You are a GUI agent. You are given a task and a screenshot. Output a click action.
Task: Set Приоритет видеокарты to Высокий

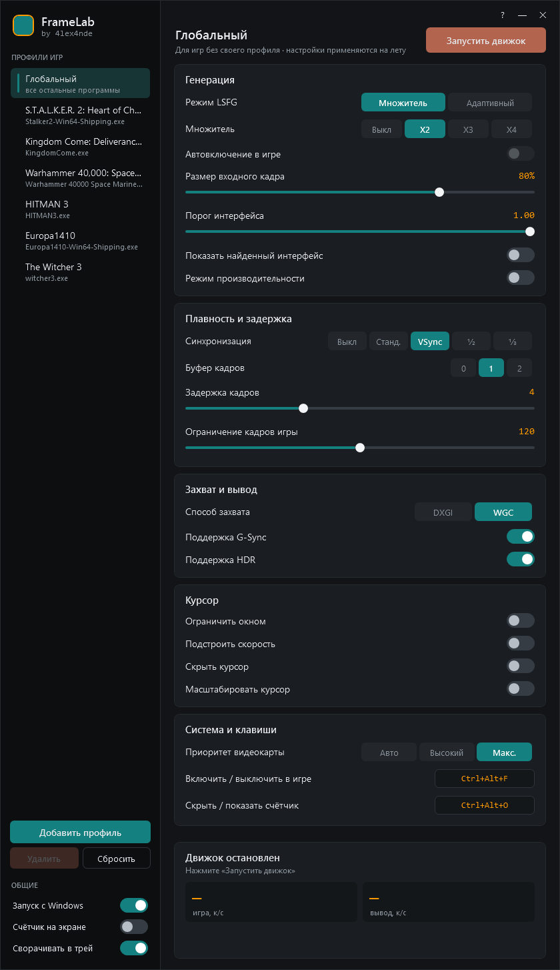click(x=447, y=752)
